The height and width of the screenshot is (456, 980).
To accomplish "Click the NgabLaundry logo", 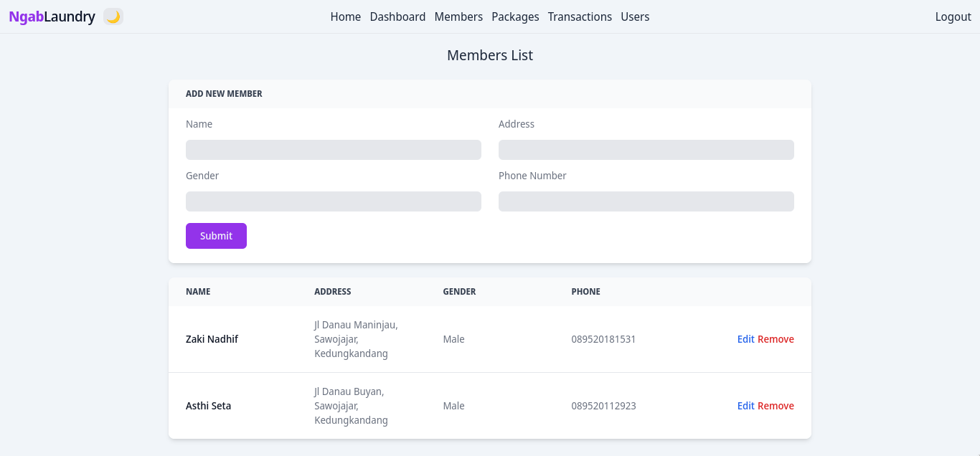I will point(50,16).
